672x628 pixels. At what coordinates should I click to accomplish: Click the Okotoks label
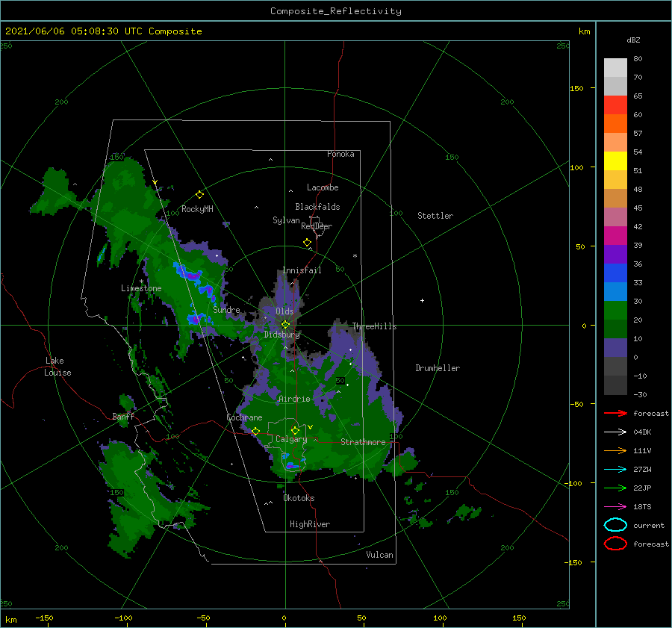(299, 498)
